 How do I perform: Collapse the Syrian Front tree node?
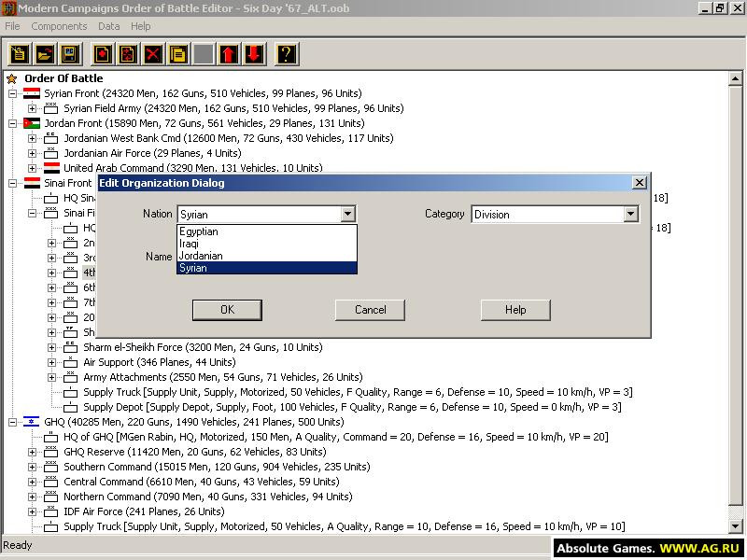click(x=13, y=94)
